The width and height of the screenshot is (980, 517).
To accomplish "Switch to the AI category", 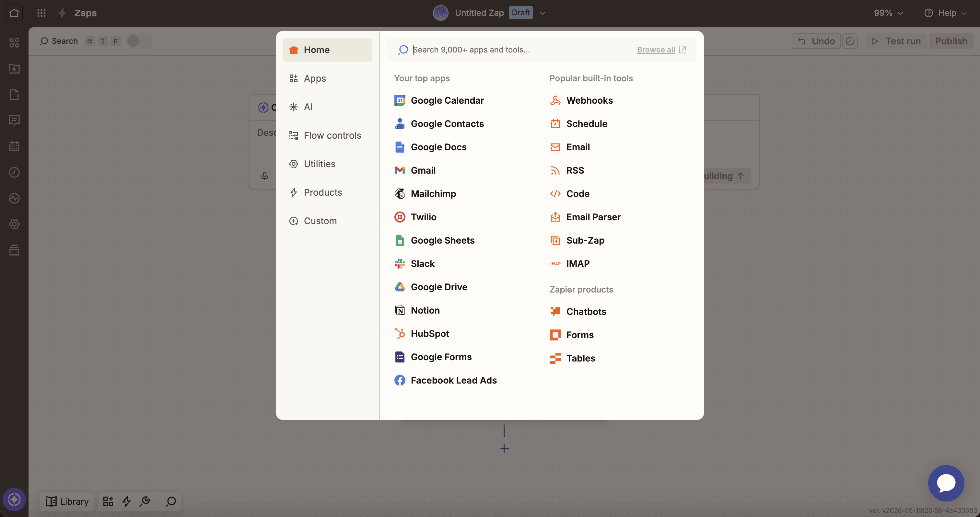I will tap(327, 107).
